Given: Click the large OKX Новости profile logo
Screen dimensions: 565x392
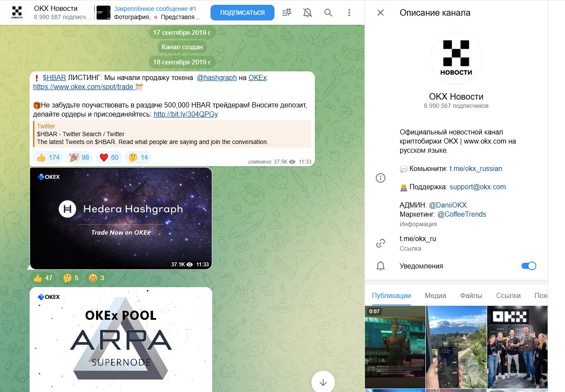Looking at the screenshot, I should (x=456, y=58).
